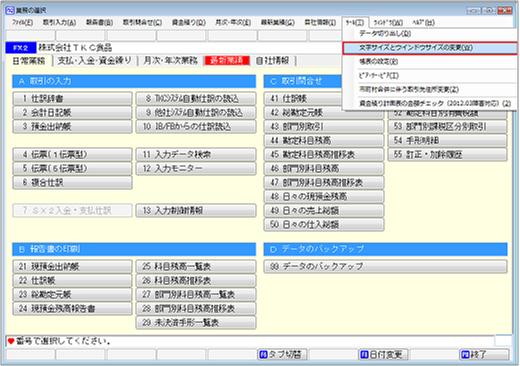This screenshot has height=366, width=520.
Task: Open 27 部門別科目残高一覧表
Action: click(x=196, y=295)
